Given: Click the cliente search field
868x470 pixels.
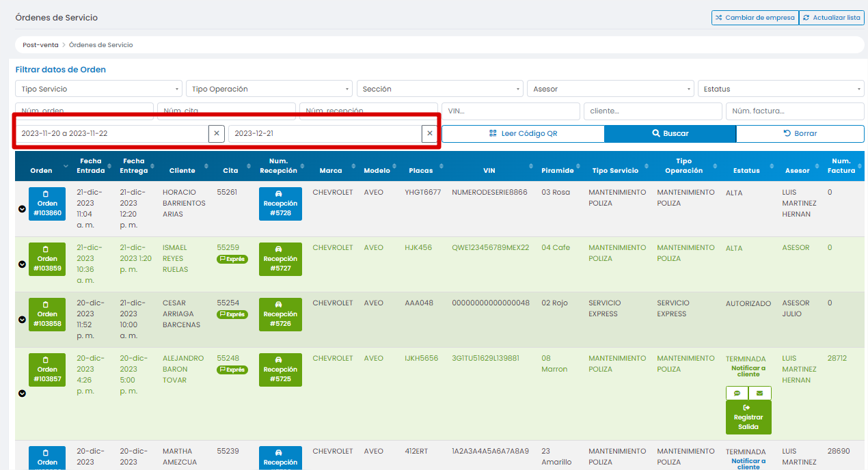Looking at the screenshot, I should (x=653, y=111).
